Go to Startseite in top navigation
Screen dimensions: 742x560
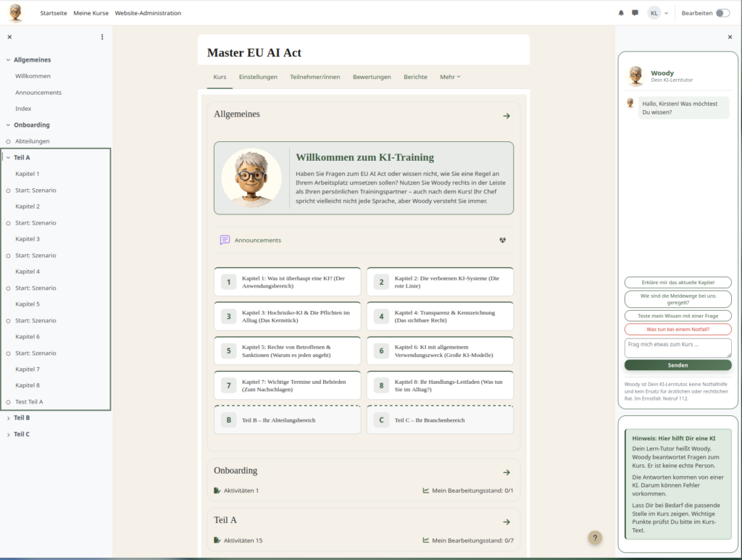[54, 13]
